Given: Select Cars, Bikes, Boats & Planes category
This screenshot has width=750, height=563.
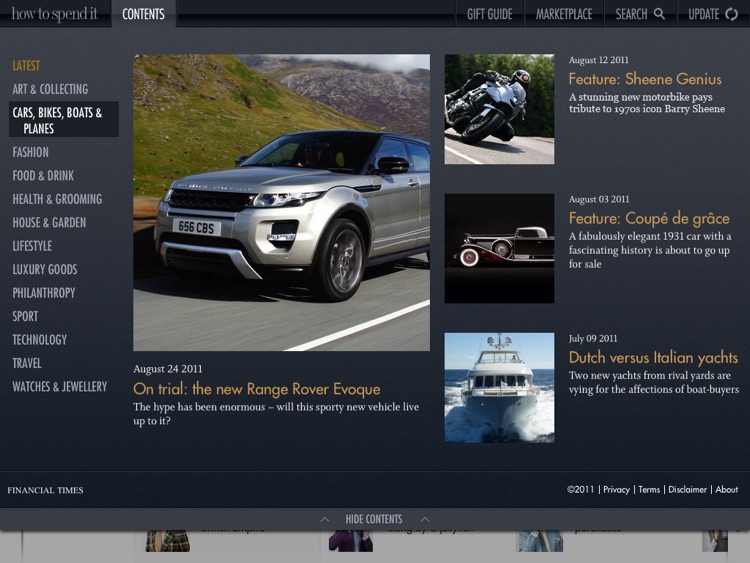Looking at the screenshot, I should point(64,120).
